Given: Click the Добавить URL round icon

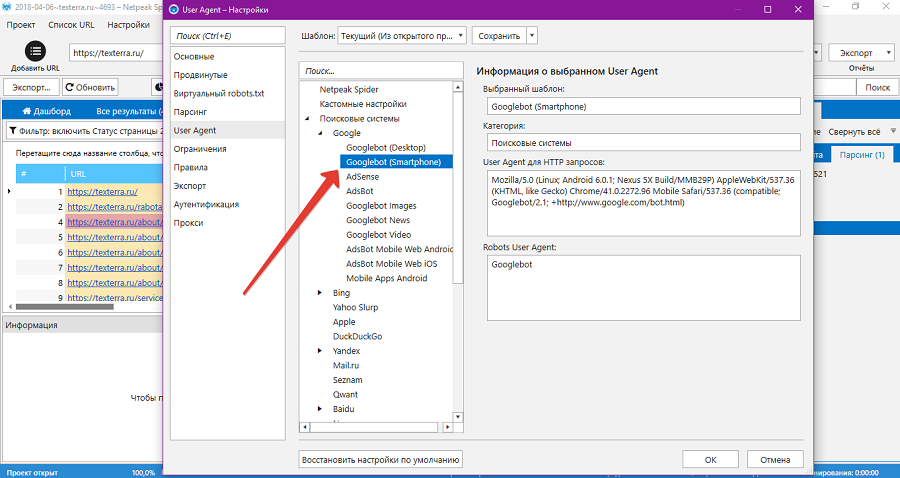Looking at the screenshot, I should (x=36, y=52).
